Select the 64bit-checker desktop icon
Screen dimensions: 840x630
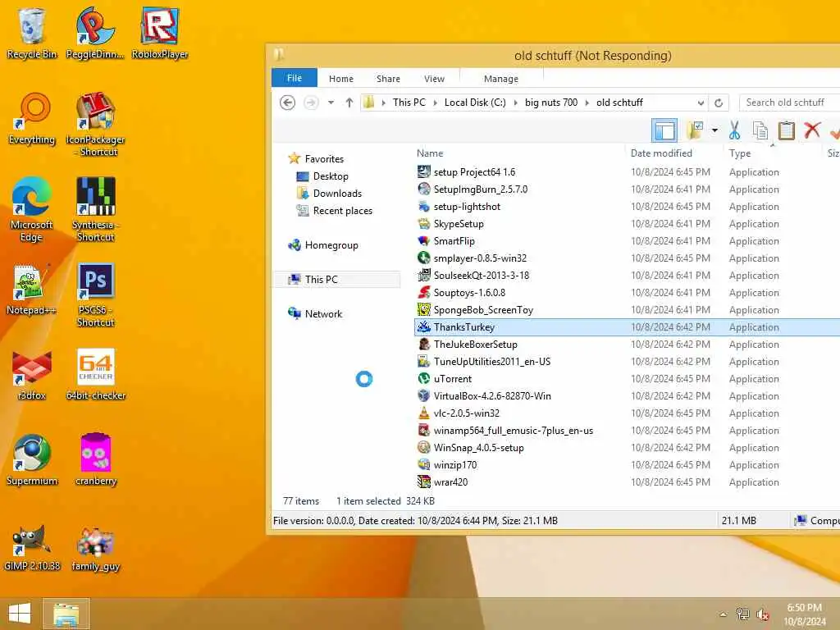[x=95, y=374]
